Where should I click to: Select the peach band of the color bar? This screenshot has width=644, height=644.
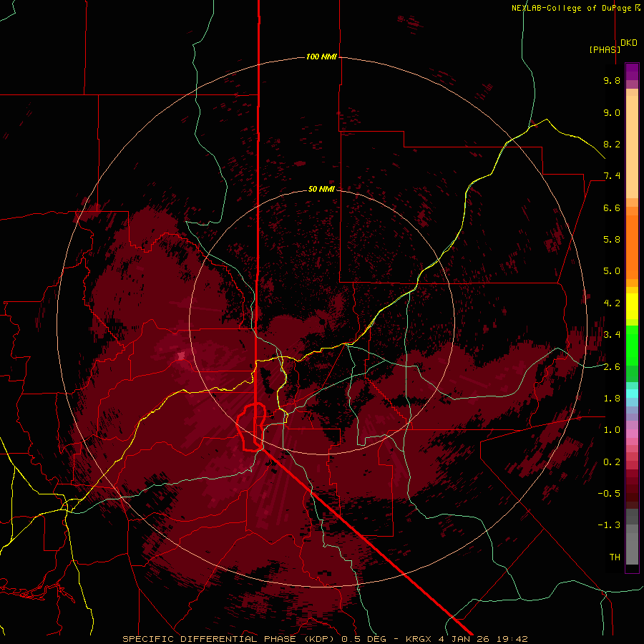point(632,147)
